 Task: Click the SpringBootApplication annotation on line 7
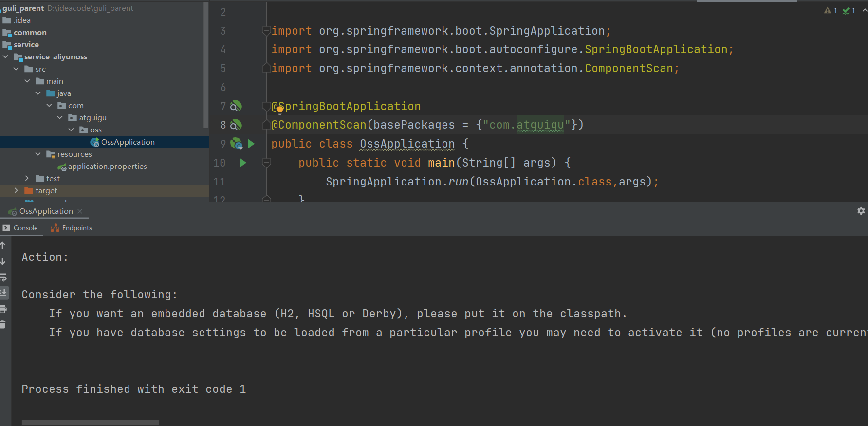346,106
